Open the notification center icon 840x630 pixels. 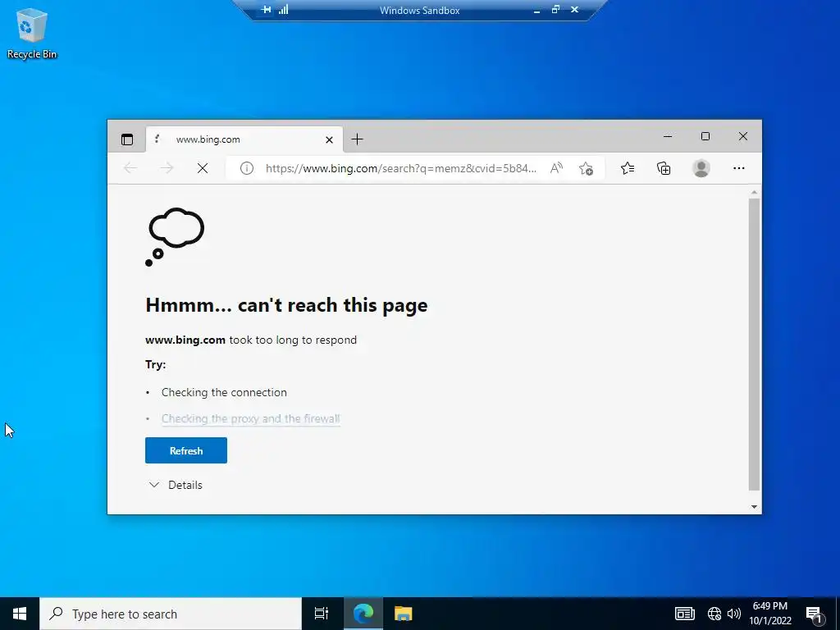coord(815,614)
